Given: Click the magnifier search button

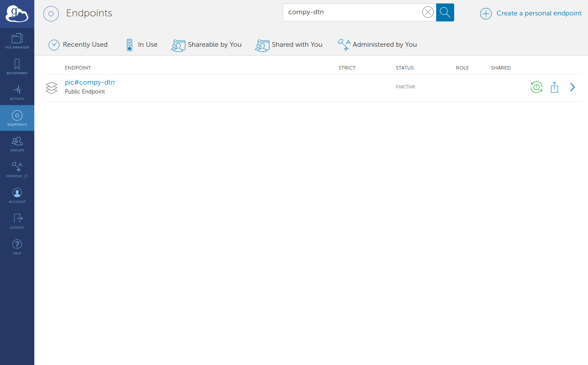Looking at the screenshot, I should coord(445,12).
